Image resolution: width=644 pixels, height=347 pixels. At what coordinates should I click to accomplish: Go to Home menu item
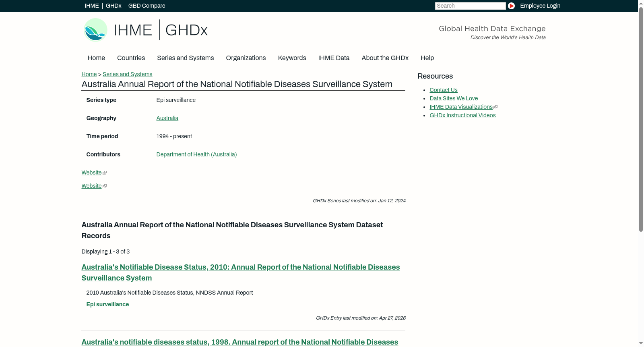96,58
